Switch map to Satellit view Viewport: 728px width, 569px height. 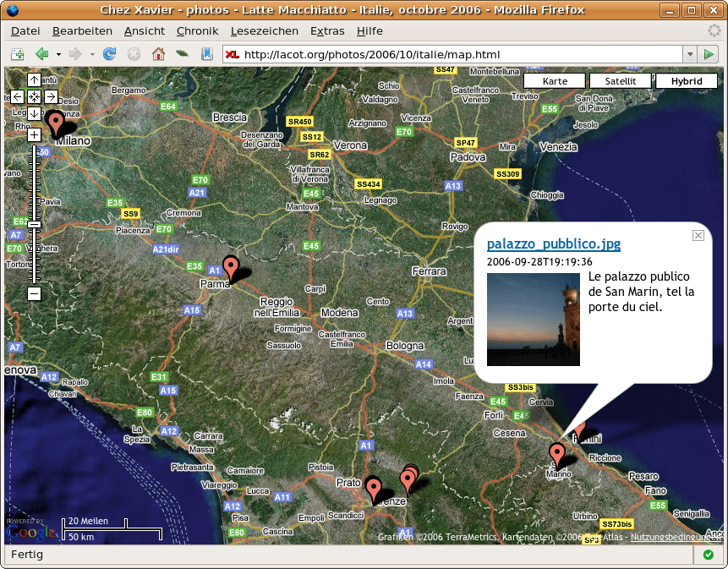[621, 81]
